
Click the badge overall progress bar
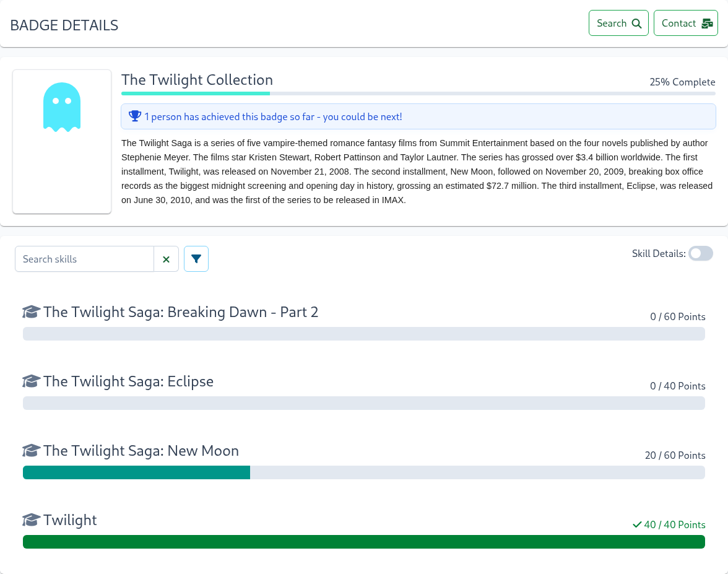(x=418, y=93)
